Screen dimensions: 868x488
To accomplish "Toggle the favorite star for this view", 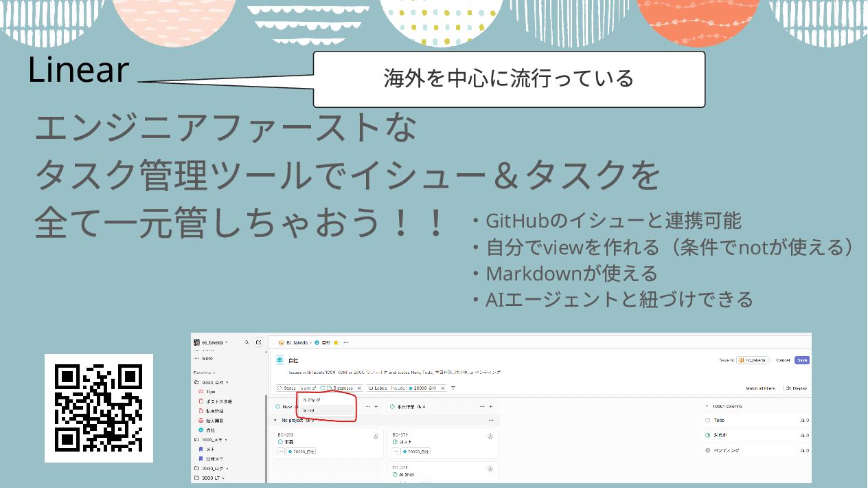I will click(x=336, y=342).
